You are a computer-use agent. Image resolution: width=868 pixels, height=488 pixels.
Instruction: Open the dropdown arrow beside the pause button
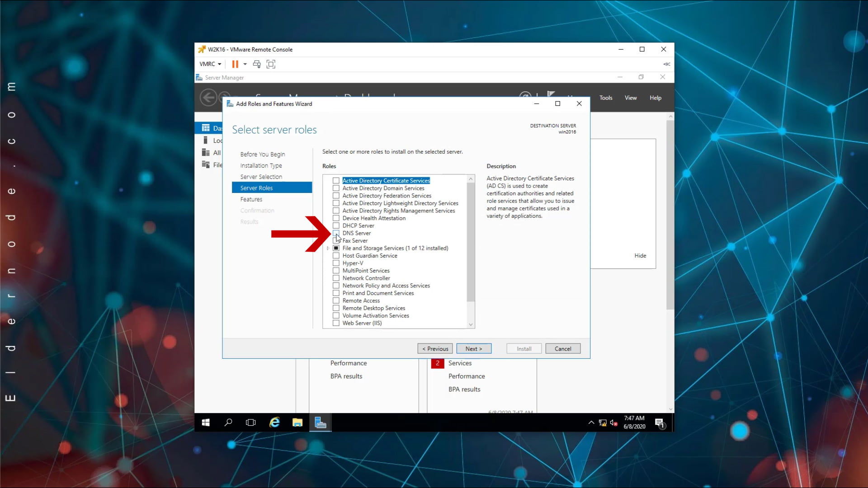245,64
